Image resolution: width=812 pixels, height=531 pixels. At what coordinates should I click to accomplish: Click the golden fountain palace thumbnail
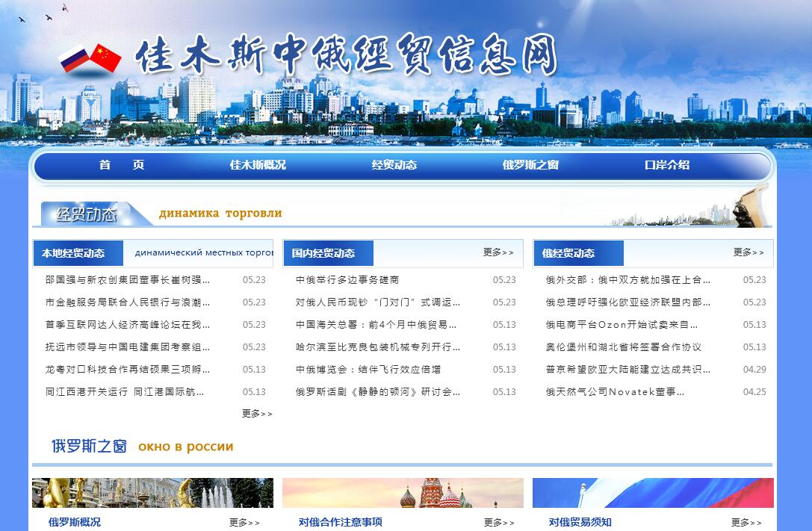tap(152, 493)
